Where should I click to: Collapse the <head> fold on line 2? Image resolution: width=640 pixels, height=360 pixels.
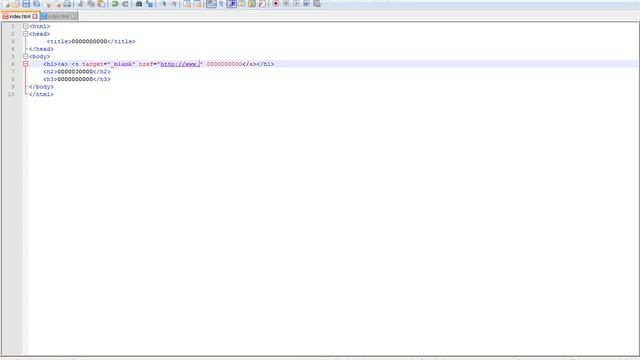tap(25, 34)
